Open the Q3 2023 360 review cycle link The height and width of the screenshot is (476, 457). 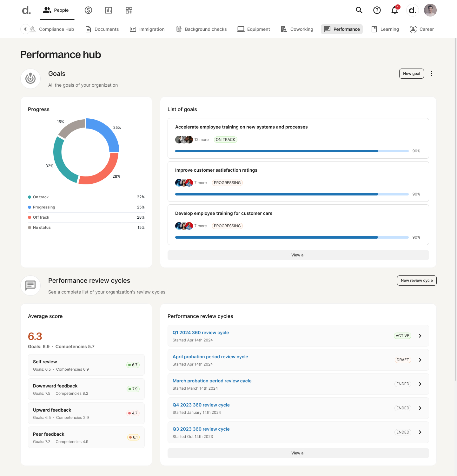click(x=201, y=429)
